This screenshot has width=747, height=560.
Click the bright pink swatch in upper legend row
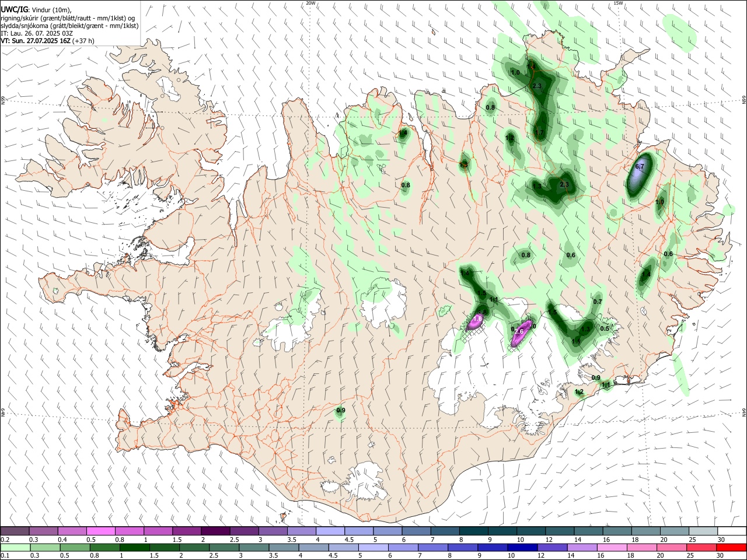tap(100, 531)
